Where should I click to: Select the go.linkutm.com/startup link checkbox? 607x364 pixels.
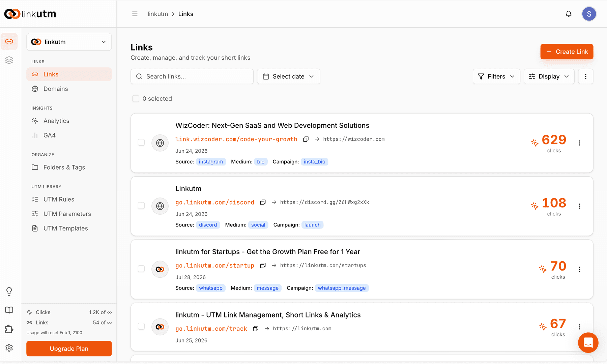pyautogui.click(x=141, y=269)
